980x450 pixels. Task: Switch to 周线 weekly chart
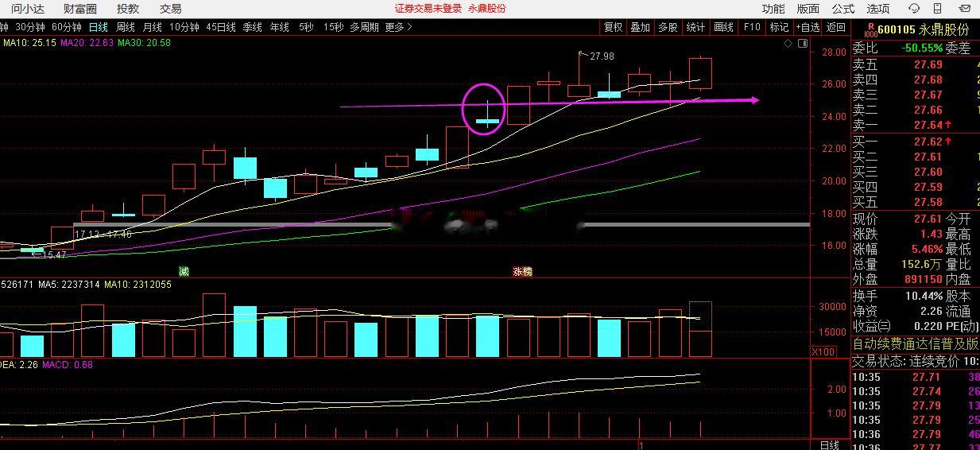pos(125,27)
